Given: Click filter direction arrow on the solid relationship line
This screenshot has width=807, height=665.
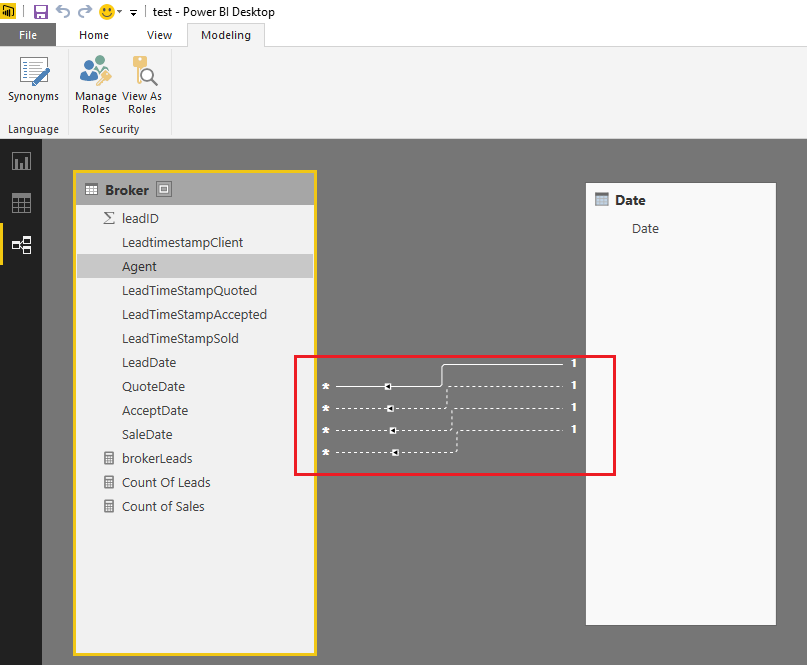Looking at the screenshot, I should tap(388, 386).
